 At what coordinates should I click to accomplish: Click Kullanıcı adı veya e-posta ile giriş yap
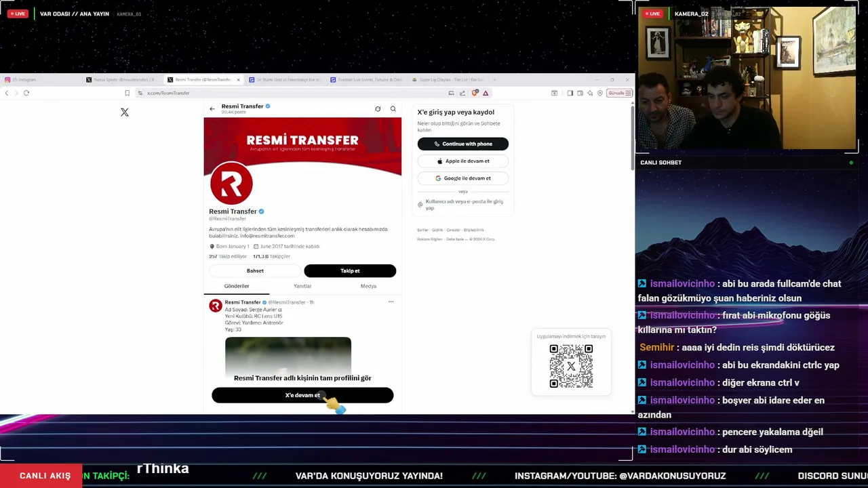click(x=463, y=205)
